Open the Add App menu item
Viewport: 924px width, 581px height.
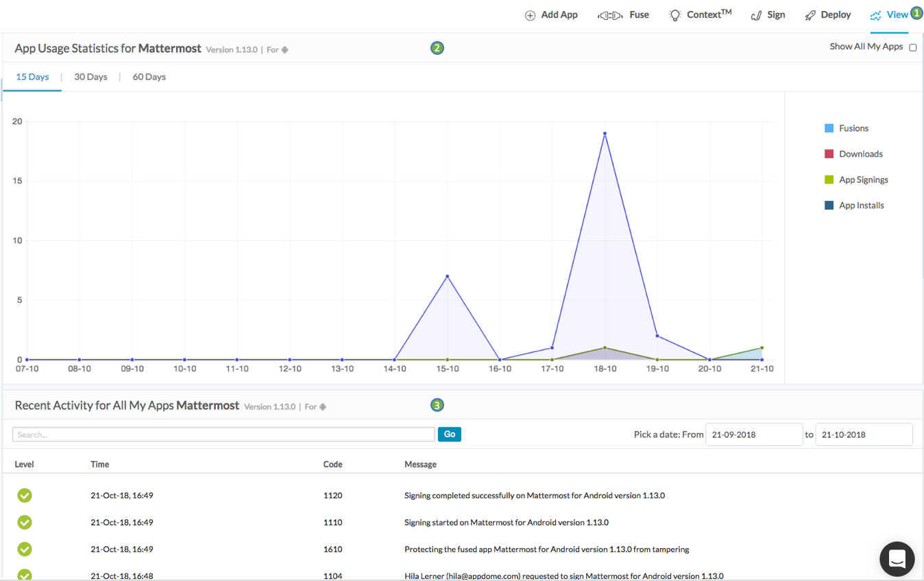pos(551,15)
